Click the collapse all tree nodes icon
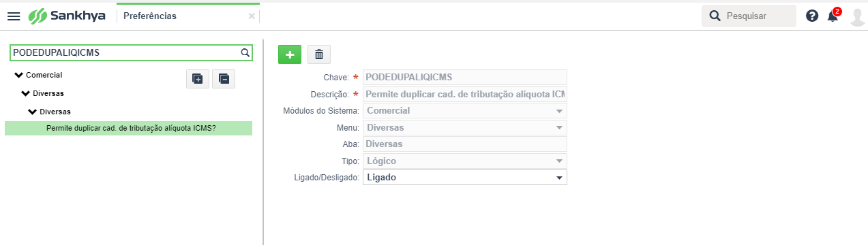The image size is (868, 245). coord(224,78)
